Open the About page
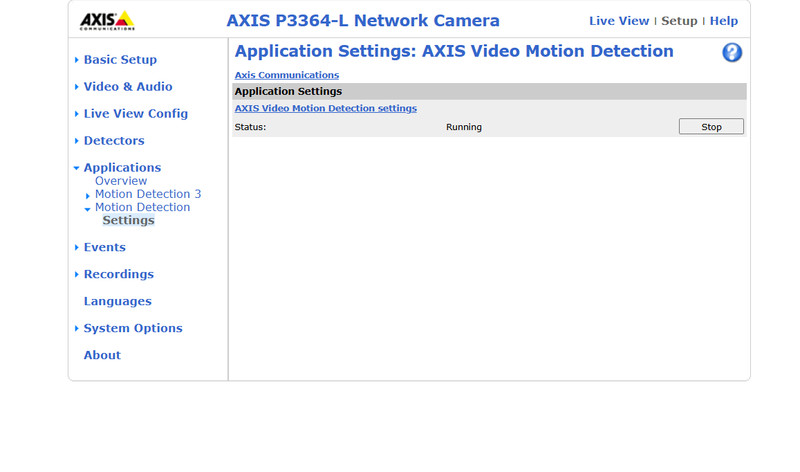800x472 pixels. coord(102,356)
